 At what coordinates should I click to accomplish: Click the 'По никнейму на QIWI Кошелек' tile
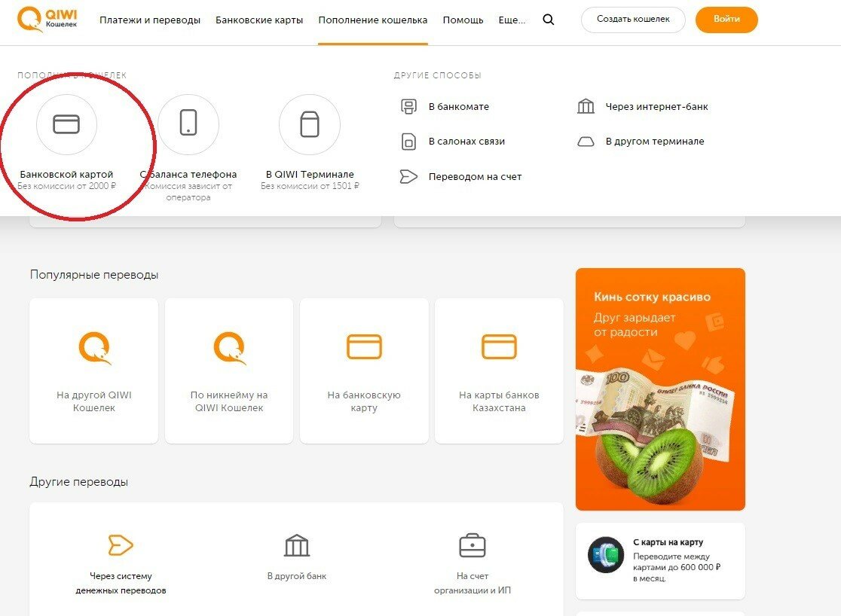point(229,371)
